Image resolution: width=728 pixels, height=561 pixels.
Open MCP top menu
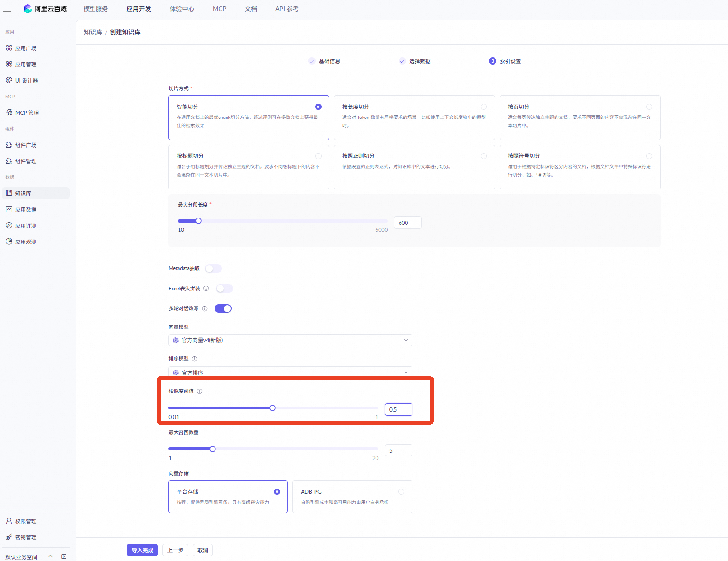(220, 9)
